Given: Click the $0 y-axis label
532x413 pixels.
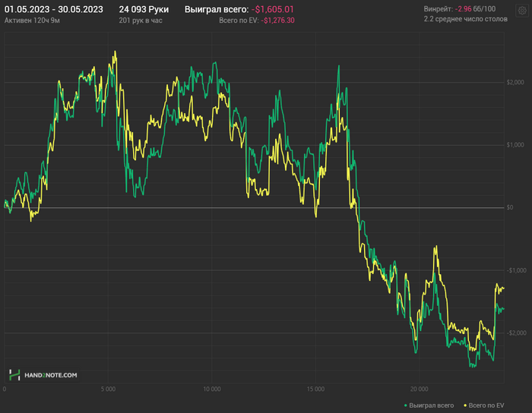Looking at the screenshot, I should click(510, 207).
